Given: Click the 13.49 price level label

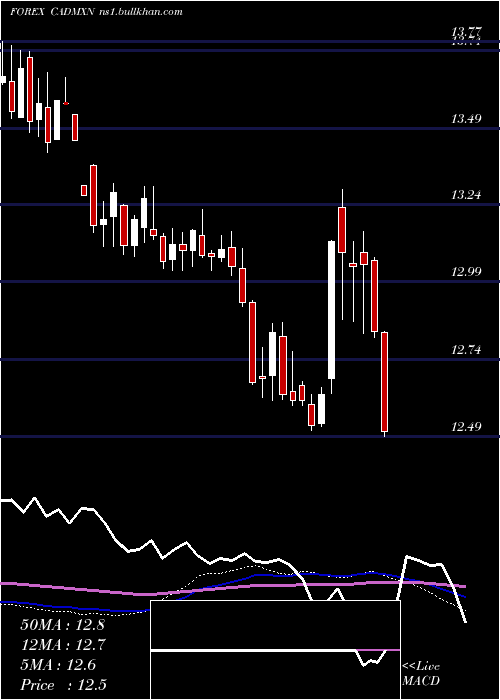Looking at the screenshot, I should [466, 118].
